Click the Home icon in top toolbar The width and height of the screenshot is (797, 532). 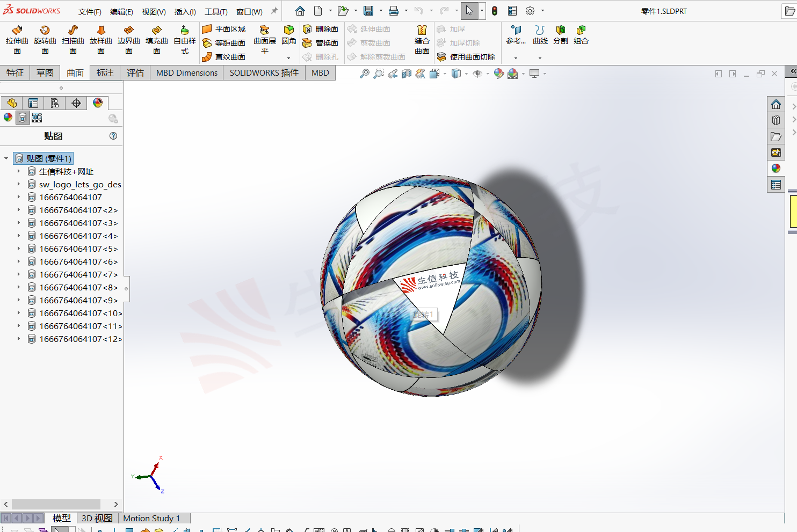(300, 11)
